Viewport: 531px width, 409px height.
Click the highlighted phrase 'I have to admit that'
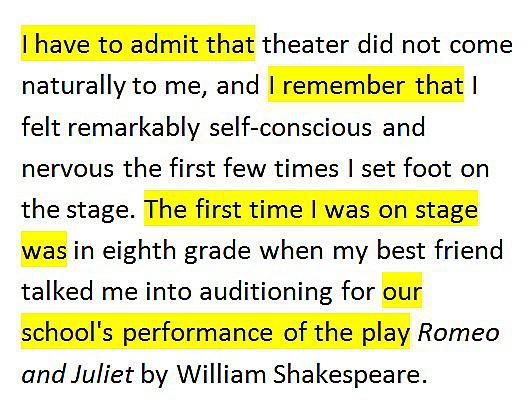[138, 44]
